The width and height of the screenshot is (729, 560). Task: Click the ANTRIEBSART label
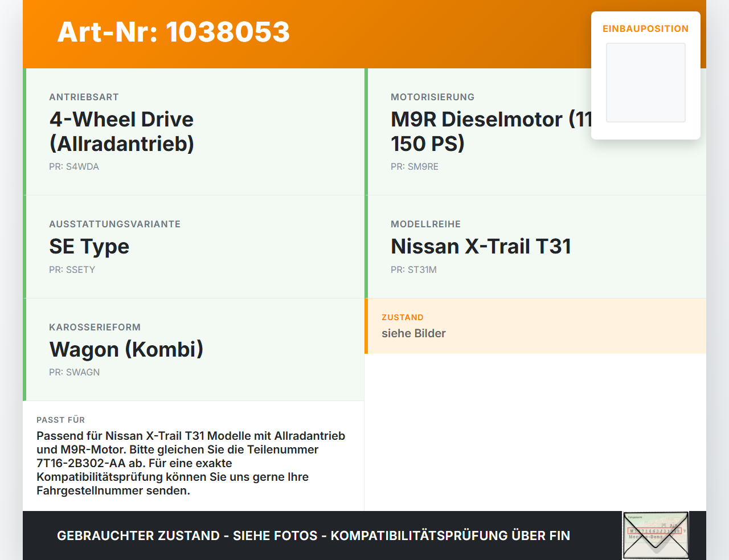[84, 97]
